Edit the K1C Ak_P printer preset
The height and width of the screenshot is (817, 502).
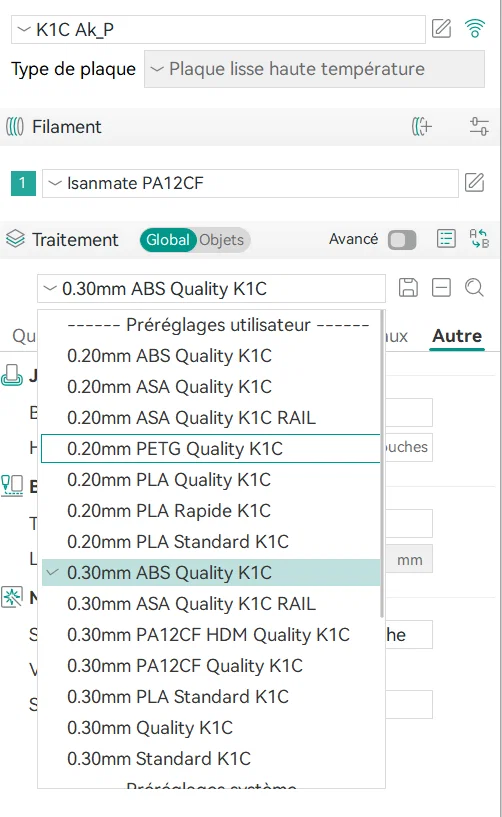coord(441,28)
